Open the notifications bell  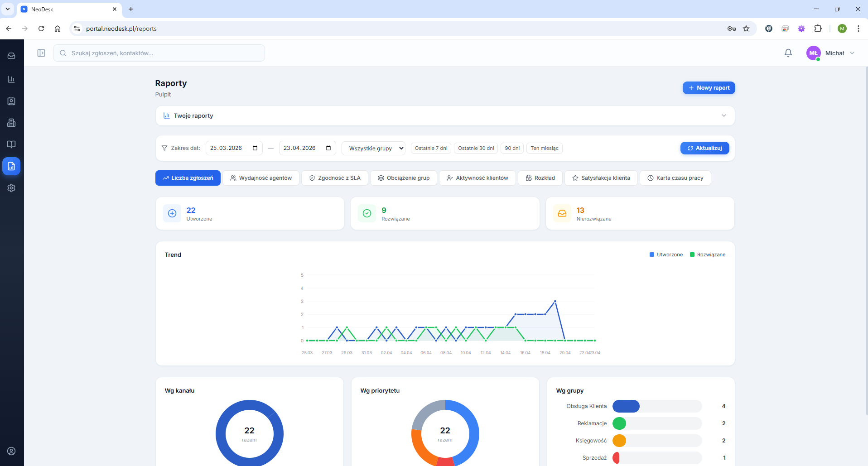(x=788, y=53)
